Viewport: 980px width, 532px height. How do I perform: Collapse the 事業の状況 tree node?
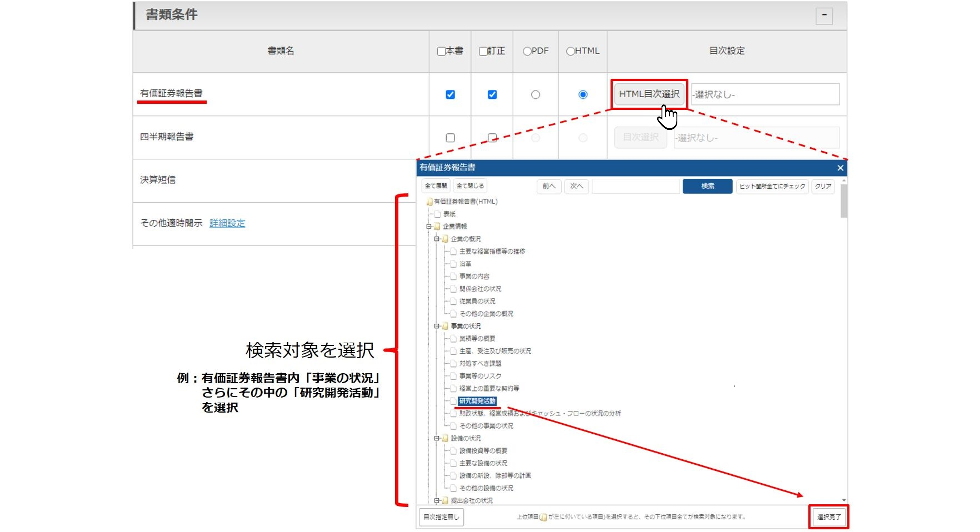(437, 326)
